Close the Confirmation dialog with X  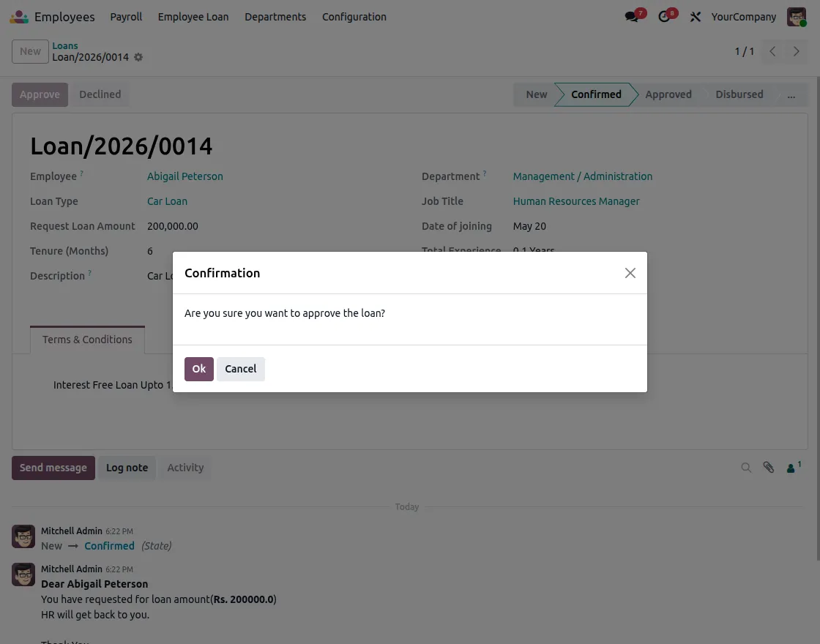pos(630,273)
